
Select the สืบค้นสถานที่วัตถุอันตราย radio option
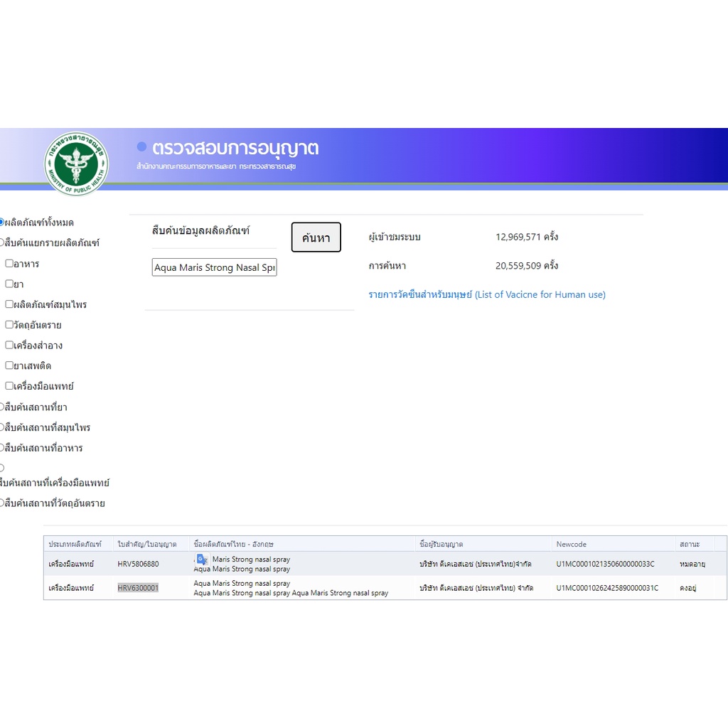point(1,503)
